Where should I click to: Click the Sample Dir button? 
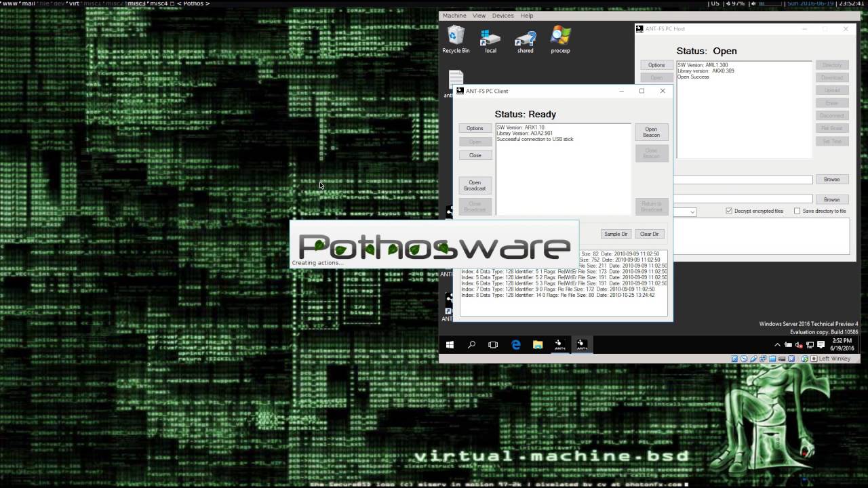(616, 234)
